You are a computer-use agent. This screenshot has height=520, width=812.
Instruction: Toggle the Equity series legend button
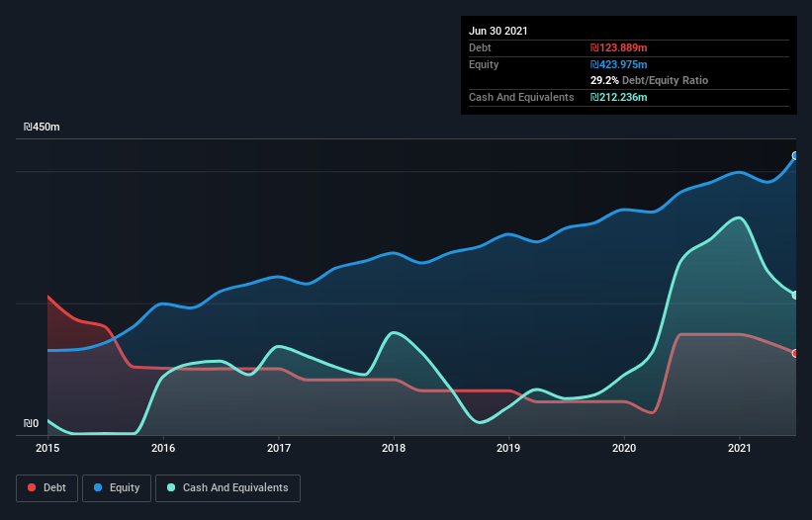(x=117, y=488)
